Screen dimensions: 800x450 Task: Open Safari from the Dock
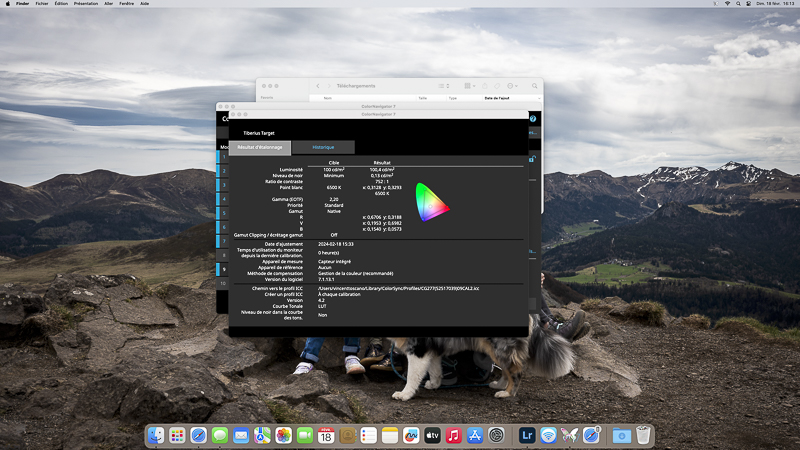click(198, 436)
